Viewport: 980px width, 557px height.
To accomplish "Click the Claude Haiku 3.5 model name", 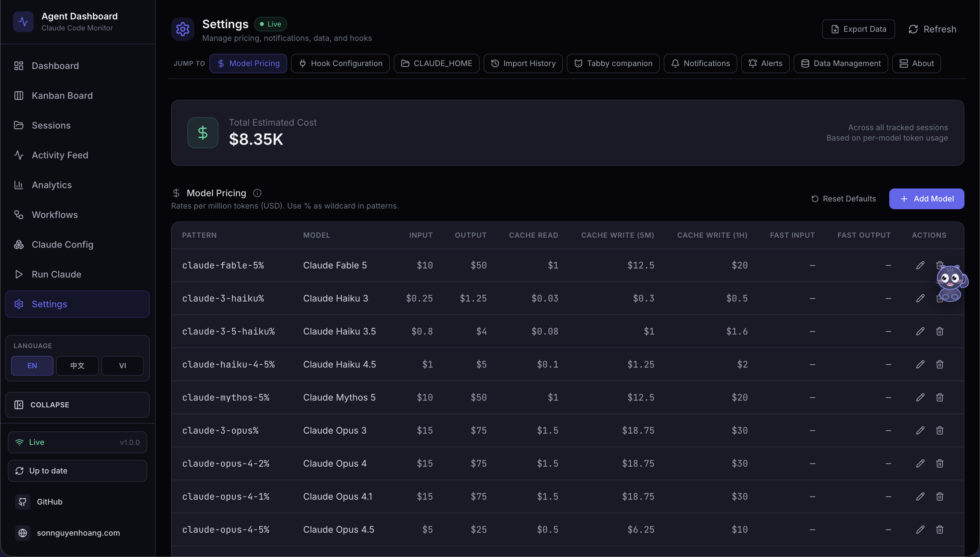I will [x=340, y=331].
